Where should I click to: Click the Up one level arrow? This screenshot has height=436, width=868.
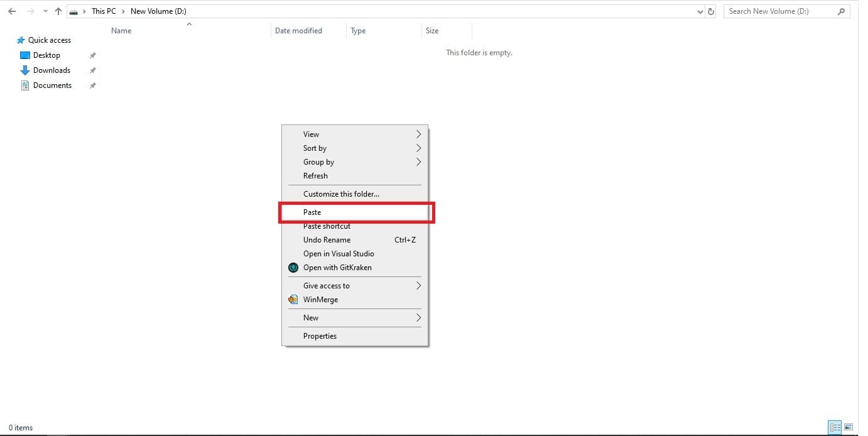point(58,11)
